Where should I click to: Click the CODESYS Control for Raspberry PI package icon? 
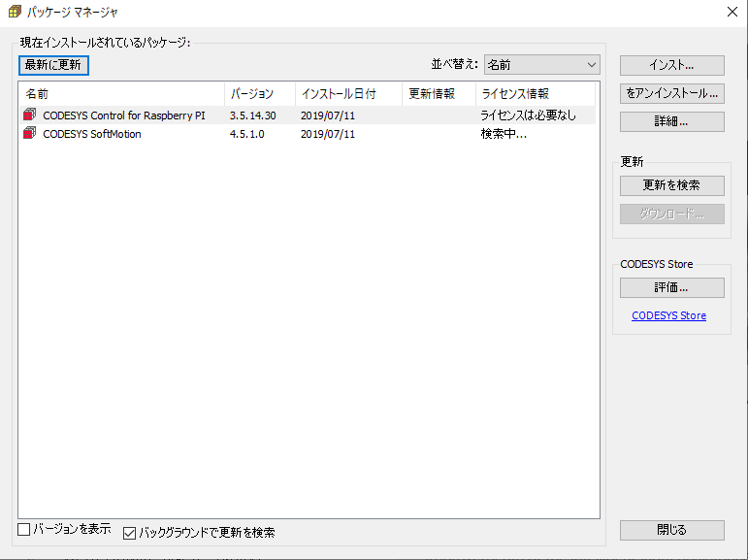pyautogui.click(x=29, y=115)
